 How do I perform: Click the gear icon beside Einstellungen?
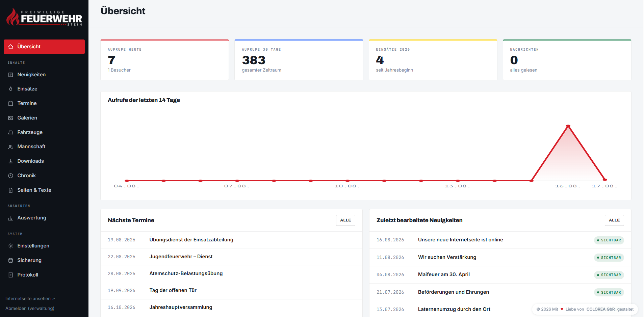(x=10, y=246)
